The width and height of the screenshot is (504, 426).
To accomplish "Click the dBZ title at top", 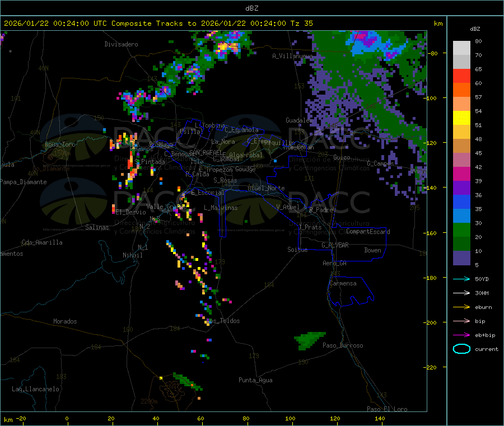I will coord(251,8).
